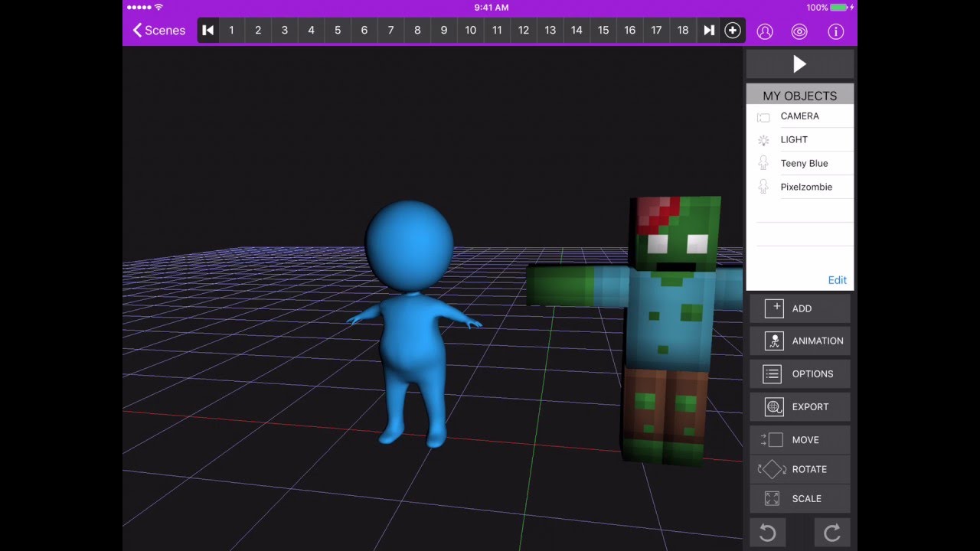The height and width of the screenshot is (551, 980).
Task: Select frame 16 in timeline
Action: pos(630,30)
